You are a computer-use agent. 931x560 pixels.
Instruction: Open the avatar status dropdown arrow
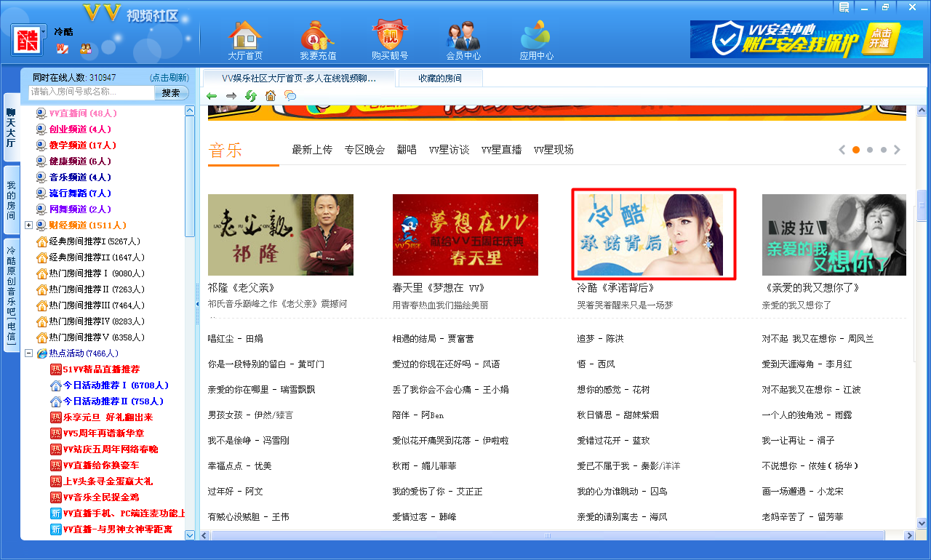[44, 31]
